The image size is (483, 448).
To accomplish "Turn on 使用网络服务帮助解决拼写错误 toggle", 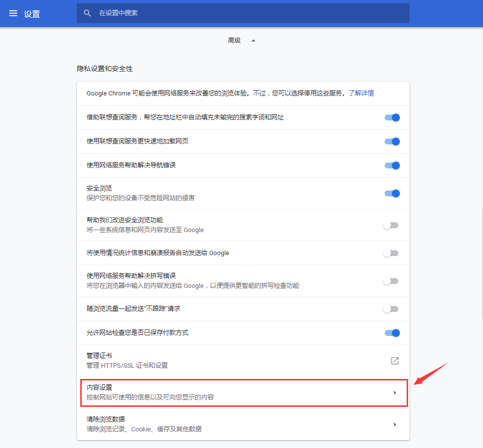I will pyautogui.click(x=391, y=281).
